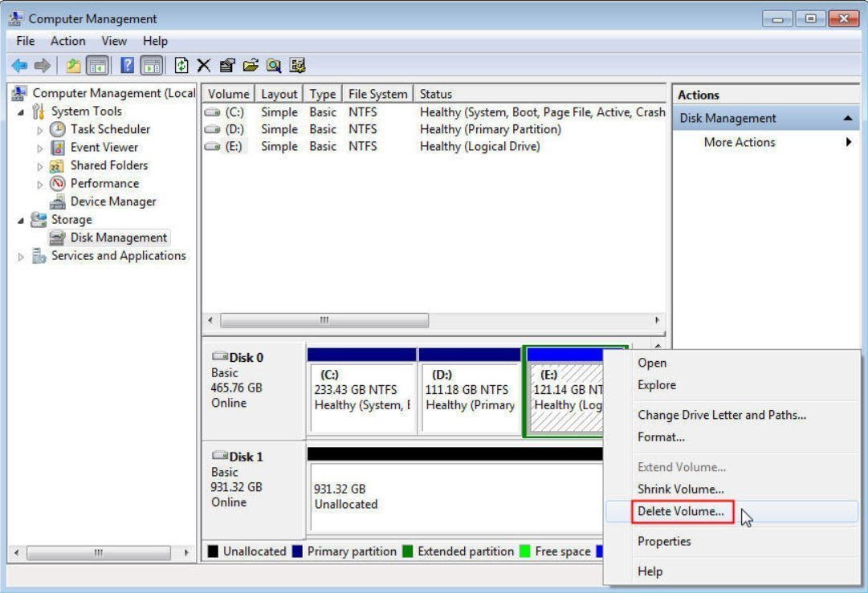This screenshot has height=593, width=868.
Task: Click the Disk 0 label box
Action: coord(254,392)
